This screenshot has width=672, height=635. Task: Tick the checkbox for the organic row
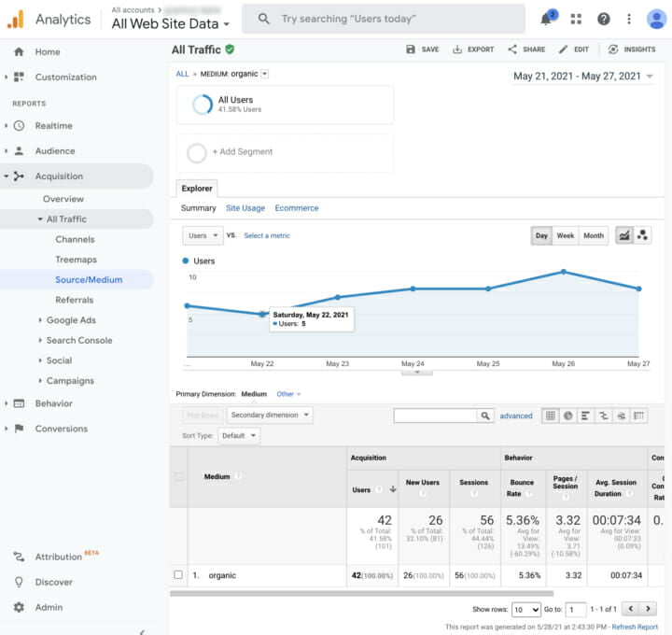click(x=178, y=574)
